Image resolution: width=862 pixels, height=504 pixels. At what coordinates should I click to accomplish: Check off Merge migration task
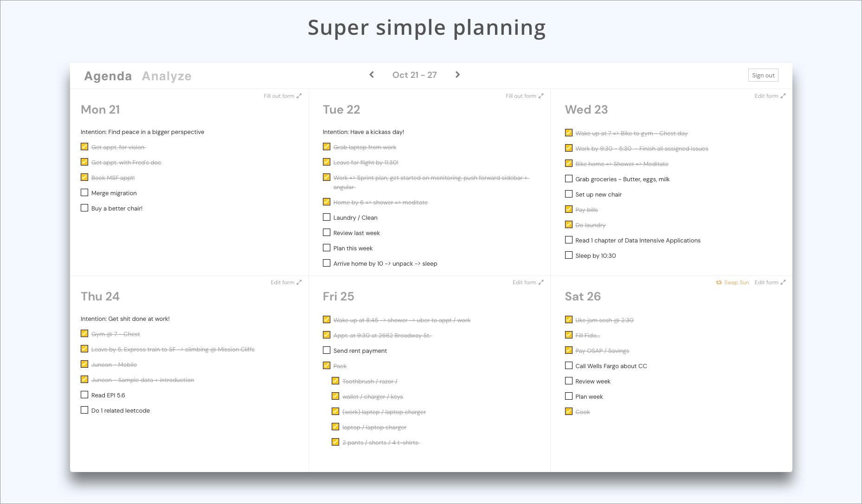click(x=84, y=192)
